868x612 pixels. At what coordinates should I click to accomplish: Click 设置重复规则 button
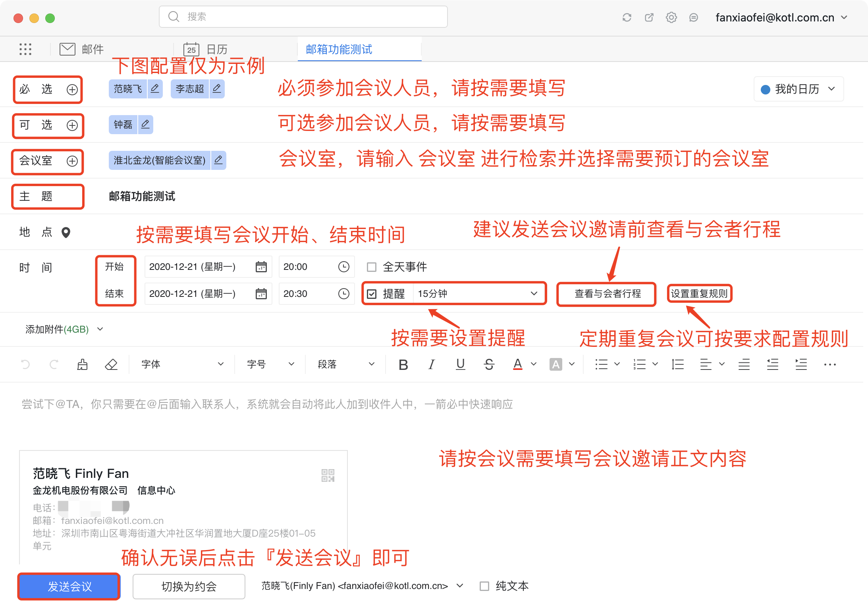pos(699,294)
